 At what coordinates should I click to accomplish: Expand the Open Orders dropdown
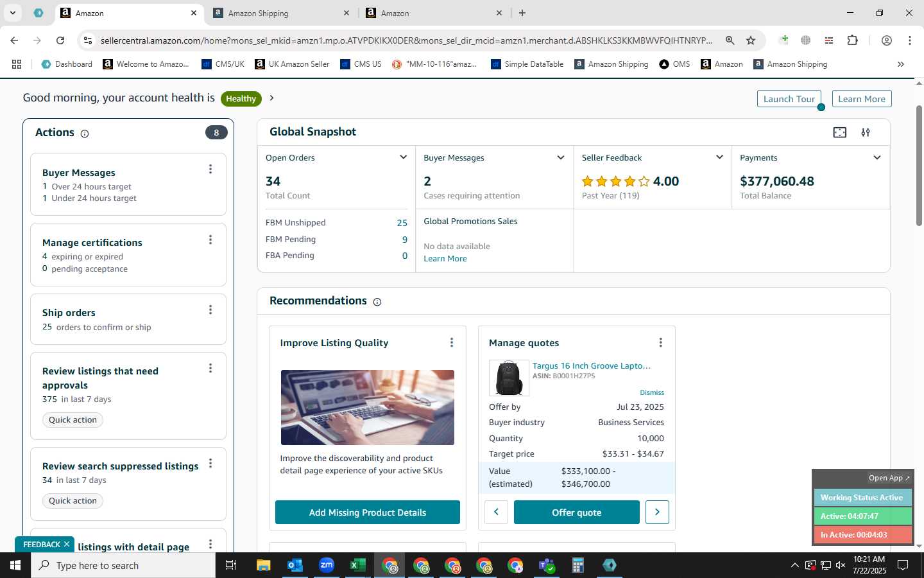coord(403,157)
